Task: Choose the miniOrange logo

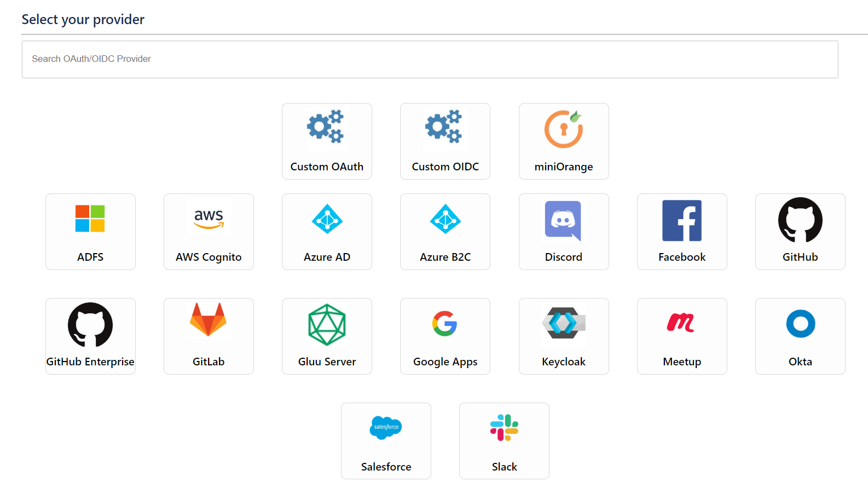Action: pos(563,129)
